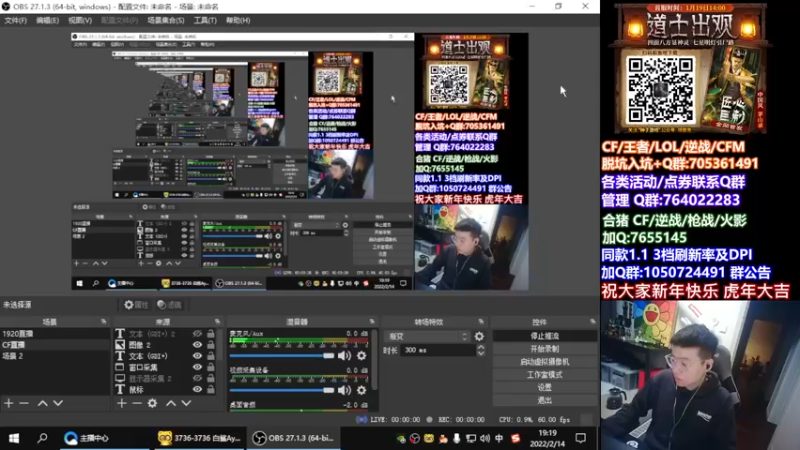Open the 文件(F) menu
800x450 pixels.
(15, 20)
